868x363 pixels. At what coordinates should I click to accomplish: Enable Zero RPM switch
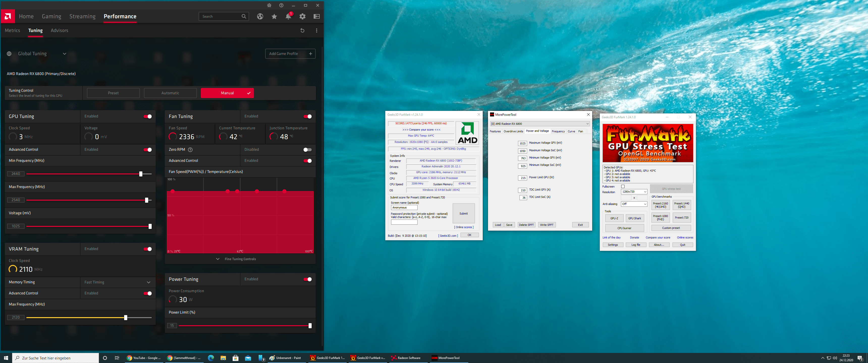click(x=307, y=149)
